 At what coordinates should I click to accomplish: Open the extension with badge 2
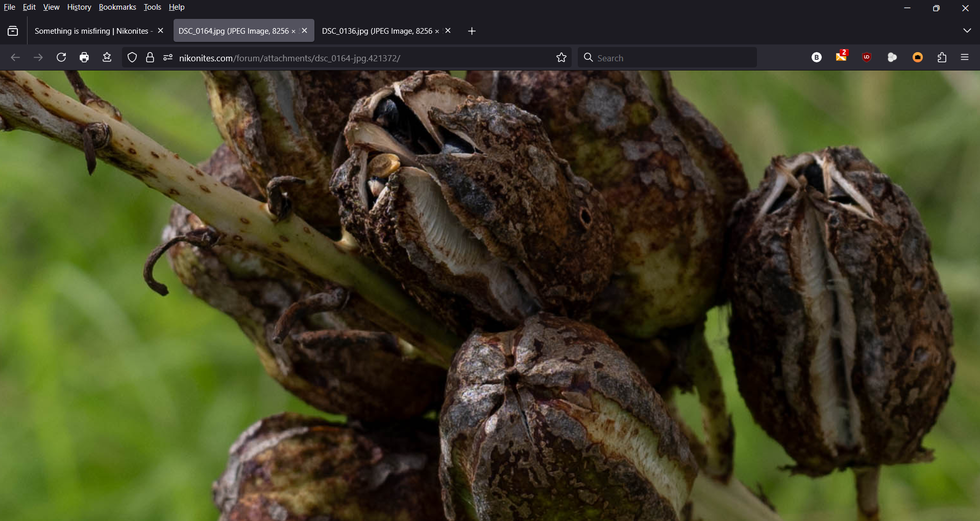[842, 57]
